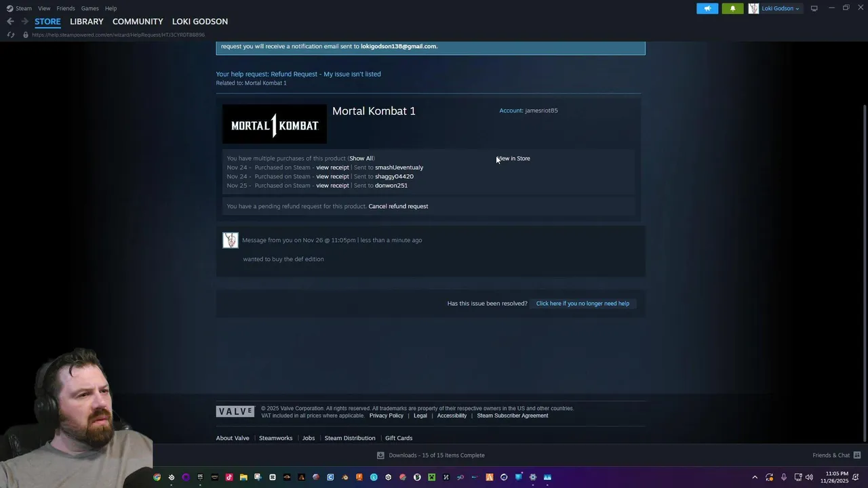This screenshot has width=868, height=488.
Task: Go forward with the forward arrow
Action: pos(24,21)
